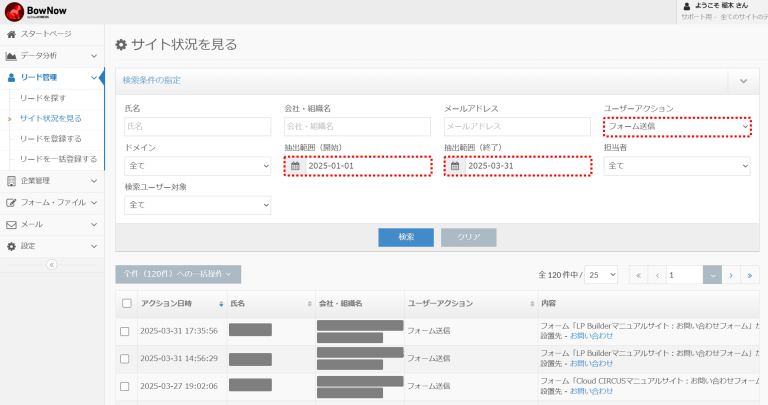The width and height of the screenshot is (768, 405).
Task: Toggle the select-all checkbox in table header
Action: coord(127,303)
